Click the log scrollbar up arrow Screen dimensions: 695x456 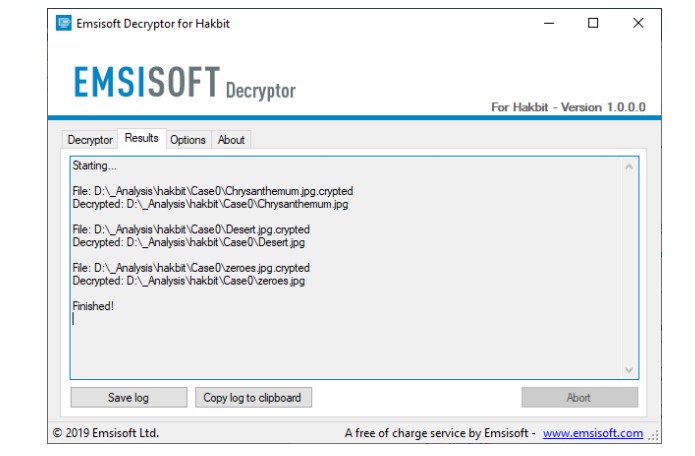coord(629,166)
